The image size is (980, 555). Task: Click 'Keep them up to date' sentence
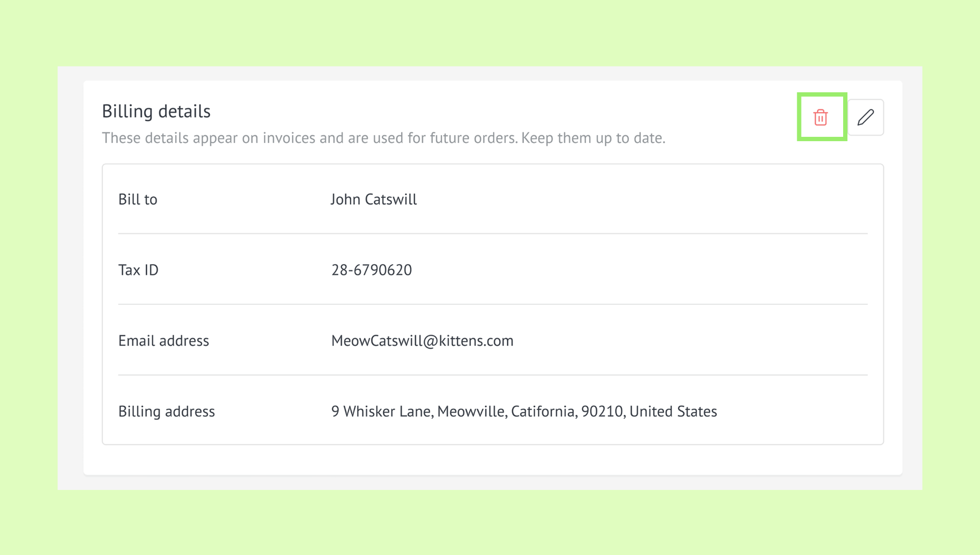click(593, 138)
